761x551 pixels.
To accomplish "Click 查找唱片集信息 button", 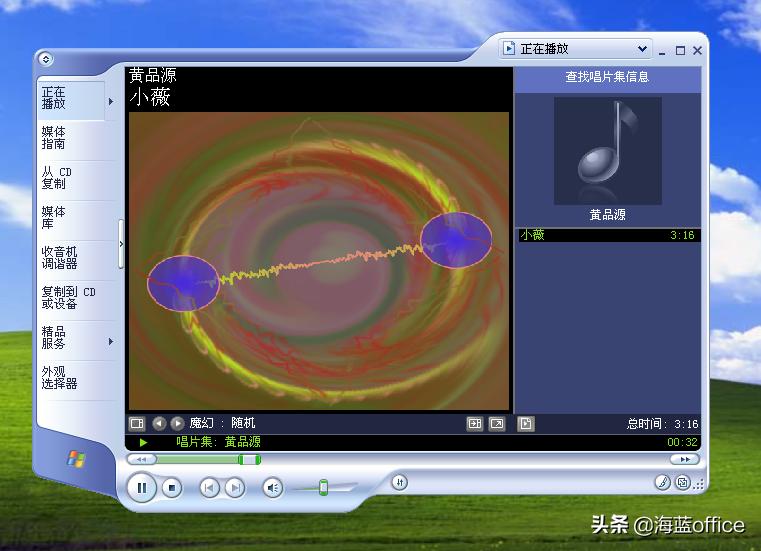I will 607,77.
